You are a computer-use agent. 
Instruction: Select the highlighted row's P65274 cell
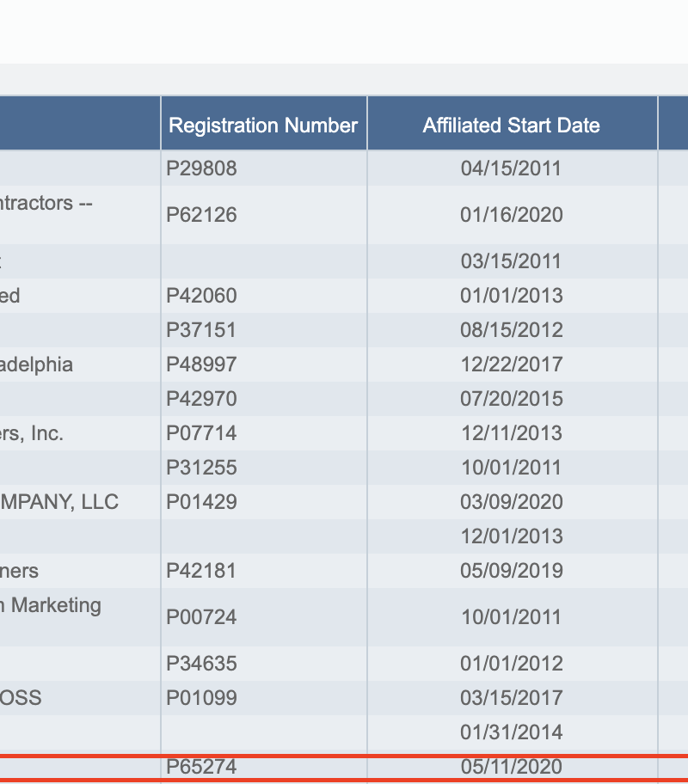(x=201, y=767)
